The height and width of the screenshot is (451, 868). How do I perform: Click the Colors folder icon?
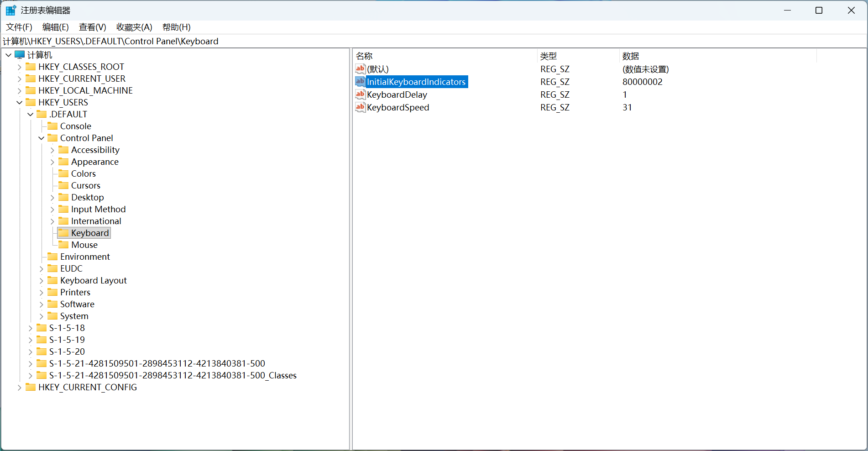pyautogui.click(x=63, y=173)
